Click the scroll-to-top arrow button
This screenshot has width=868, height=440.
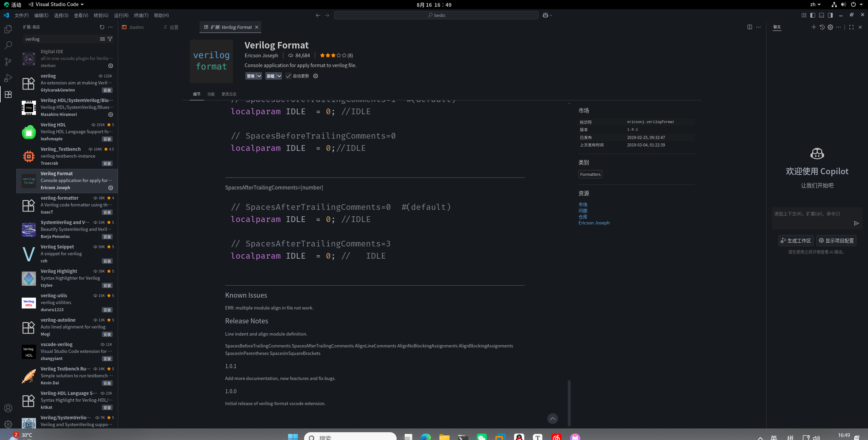[552, 419]
